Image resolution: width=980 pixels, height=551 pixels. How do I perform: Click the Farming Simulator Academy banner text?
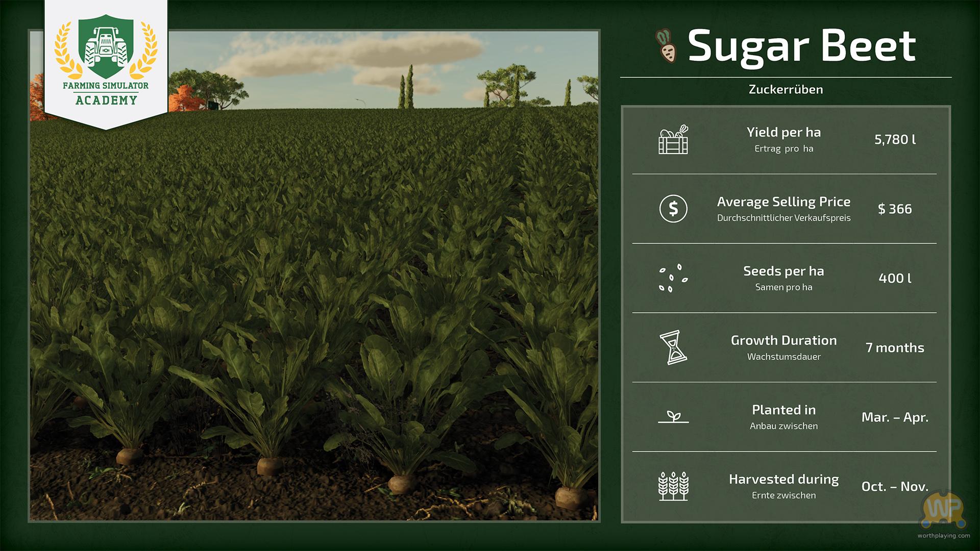106,93
